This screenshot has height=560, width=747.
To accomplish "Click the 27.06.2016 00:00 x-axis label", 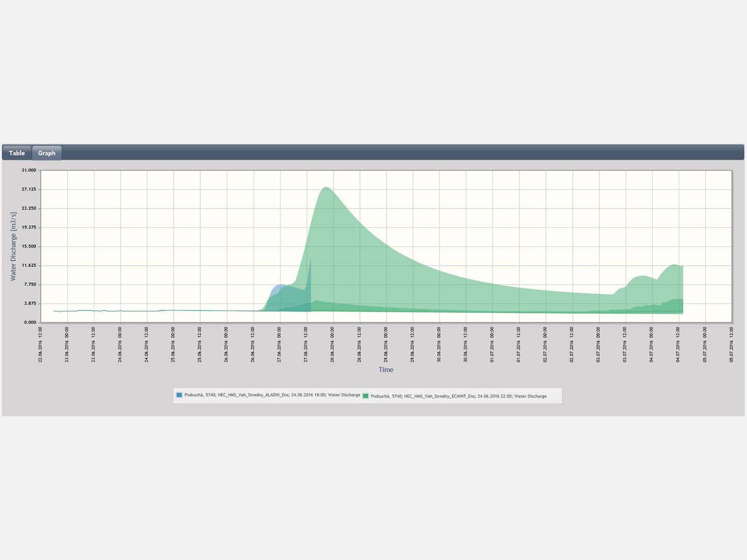I will (x=280, y=344).
